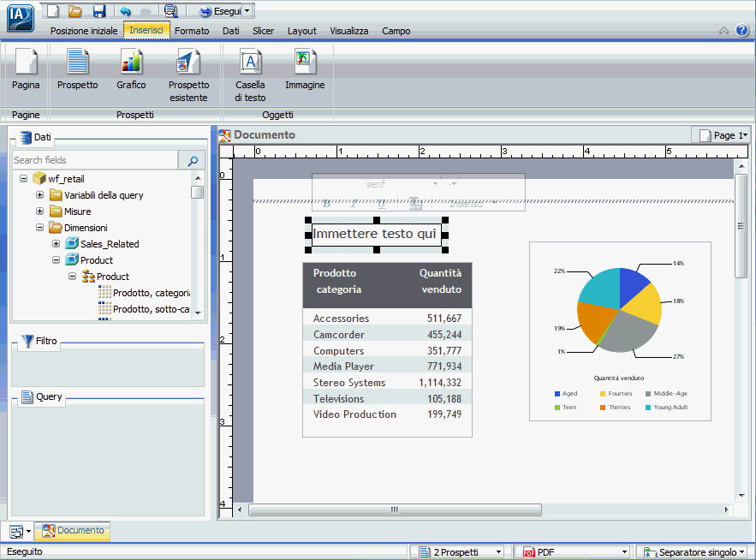This screenshot has width=756, height=560.
Task: Click the fields tree scroll-down arrow
Action: (198, 313)
